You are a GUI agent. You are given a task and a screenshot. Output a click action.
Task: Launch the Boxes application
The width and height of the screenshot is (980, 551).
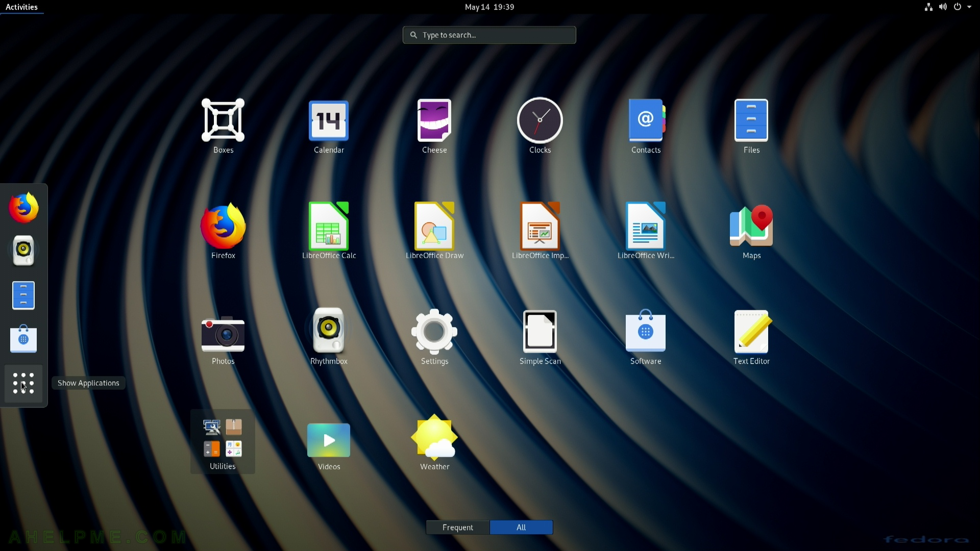(223, 126)
